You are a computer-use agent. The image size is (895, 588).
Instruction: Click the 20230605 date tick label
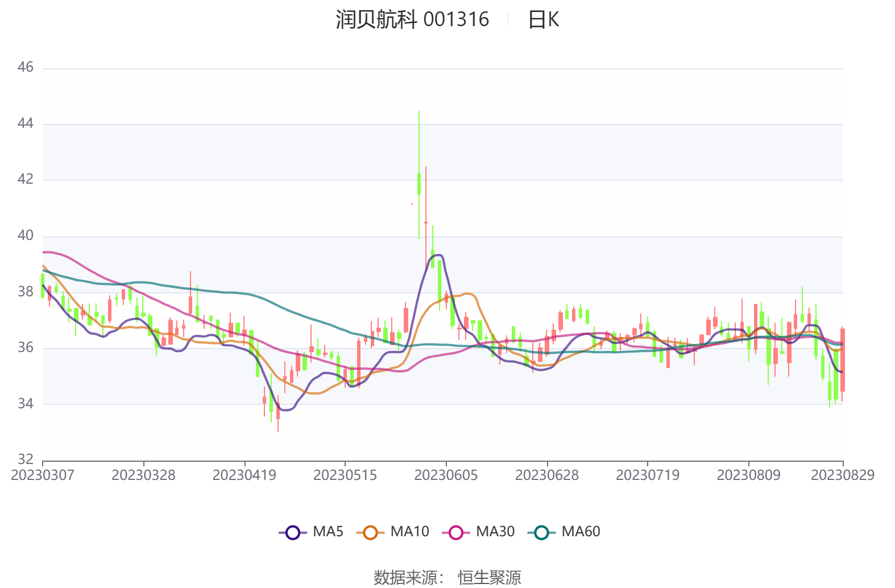[x=446, y=475]
